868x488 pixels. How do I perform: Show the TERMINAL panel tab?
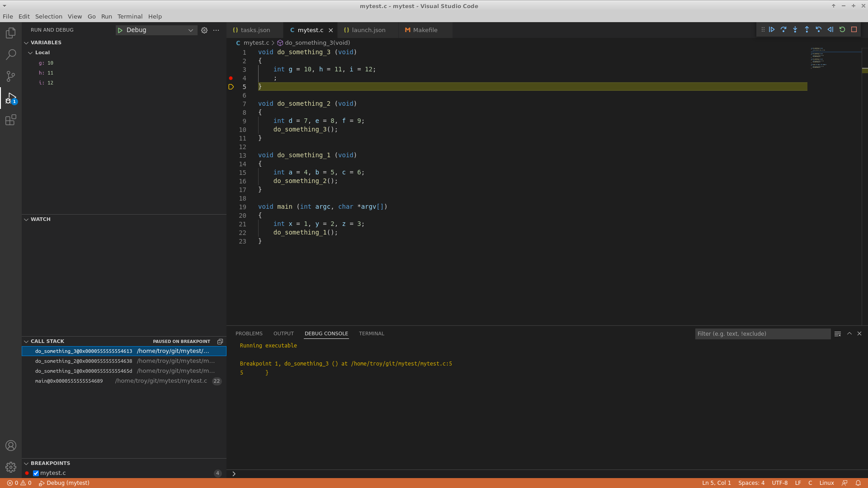tap(372, 334)
